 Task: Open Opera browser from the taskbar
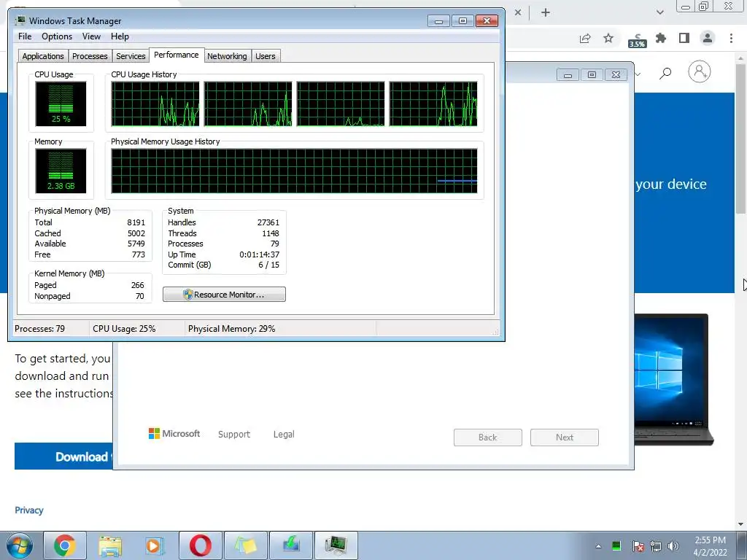click(x=201, y=545)
